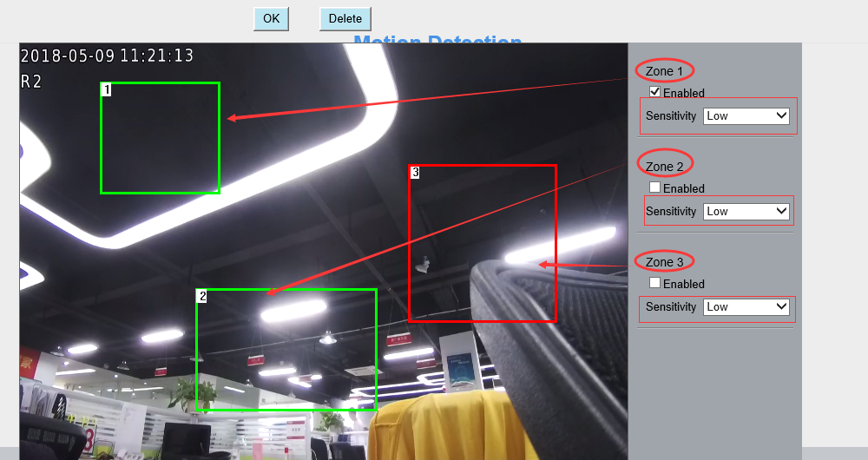
Task: Click the OK button
Action: point(271,19)
